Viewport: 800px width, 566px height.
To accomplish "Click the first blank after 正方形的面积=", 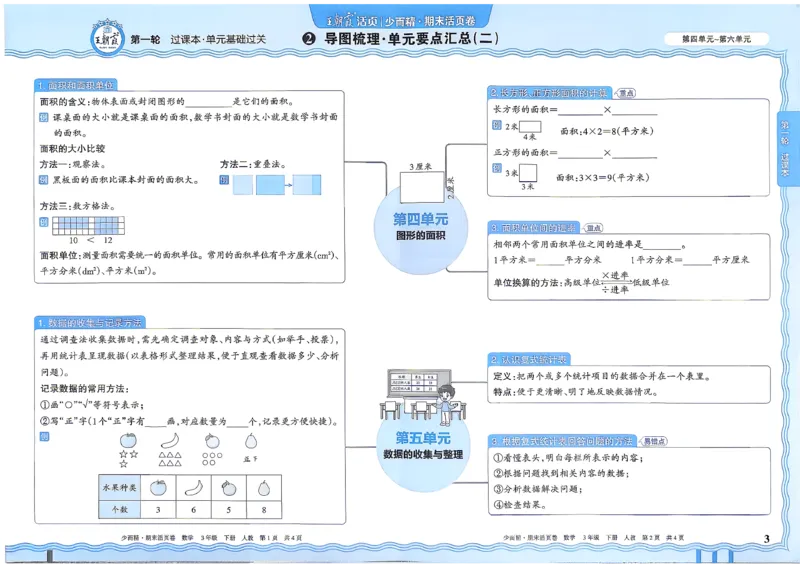I will [581, 153].
